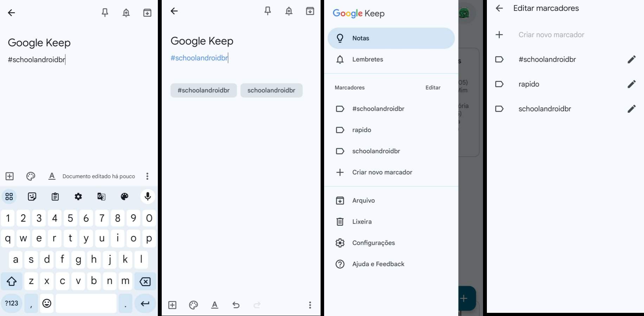The width and height of the screenshot is (644, 316).
Task: Open the rapido label in drawer
Action: click(391, 130)
